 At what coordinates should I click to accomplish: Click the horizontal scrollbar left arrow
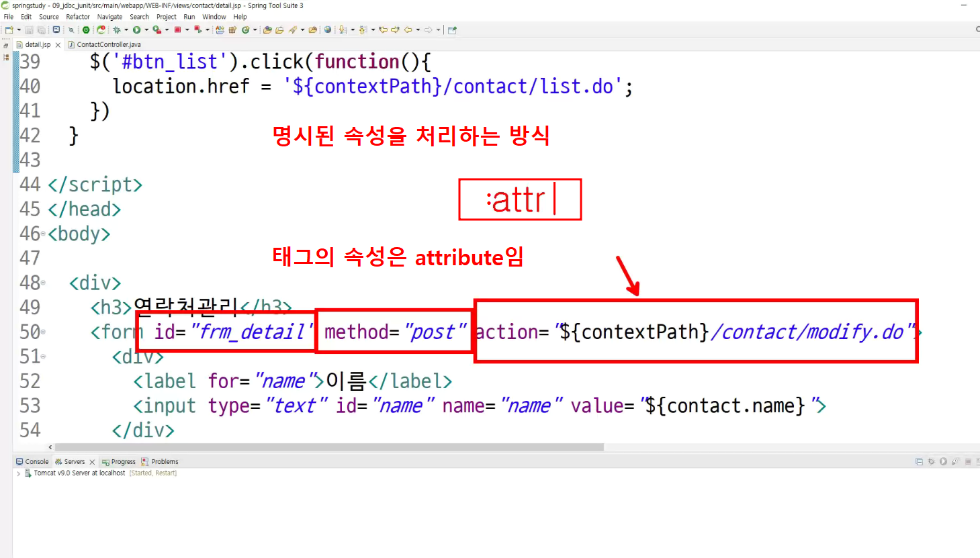pyautogui.click(x=50, y=447)
